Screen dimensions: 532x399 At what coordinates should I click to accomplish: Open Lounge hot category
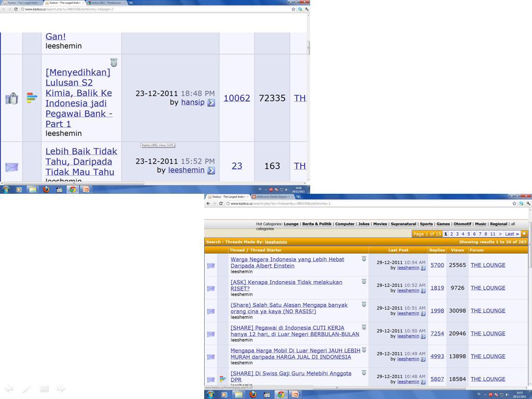tap(291, 224)
